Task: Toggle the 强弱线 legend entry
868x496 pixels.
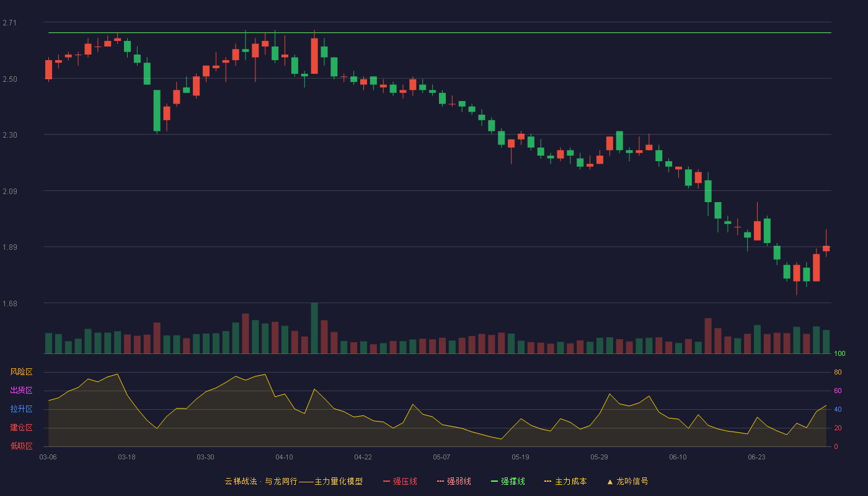Action: click(x=454, y=481)
